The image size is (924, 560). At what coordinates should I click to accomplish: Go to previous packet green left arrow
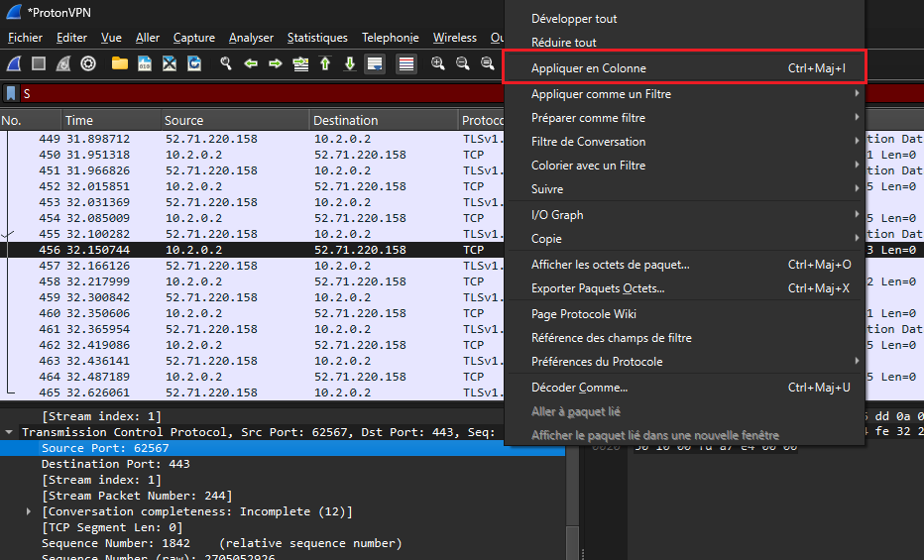click(251, 63)
